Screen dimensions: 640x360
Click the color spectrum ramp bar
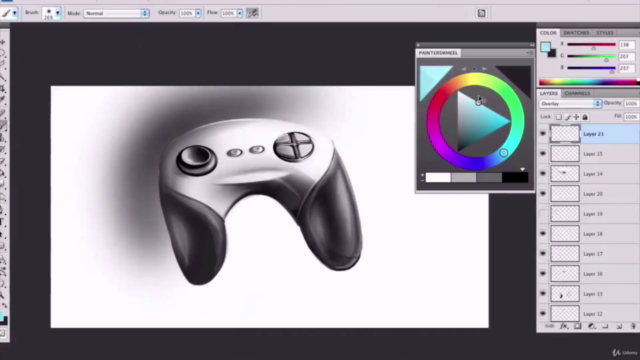pos(588,82)
